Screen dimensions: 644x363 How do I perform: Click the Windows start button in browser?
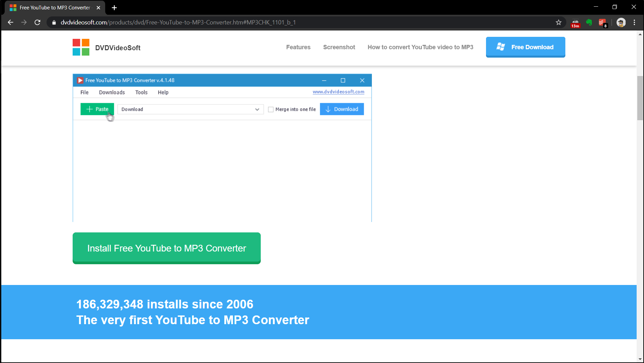[500, 47]
